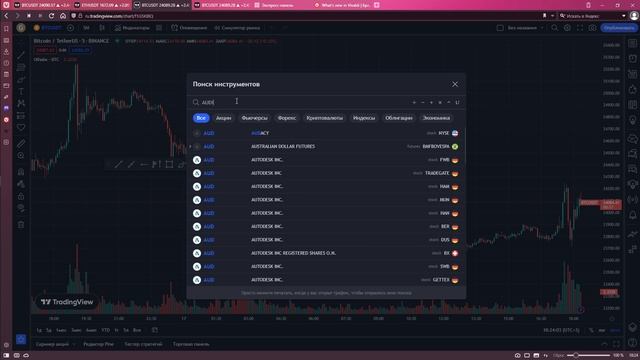The height and width of the screenshot is (360, 640).
Task: Go back in browser history
Action: click(x=6, y=16)
